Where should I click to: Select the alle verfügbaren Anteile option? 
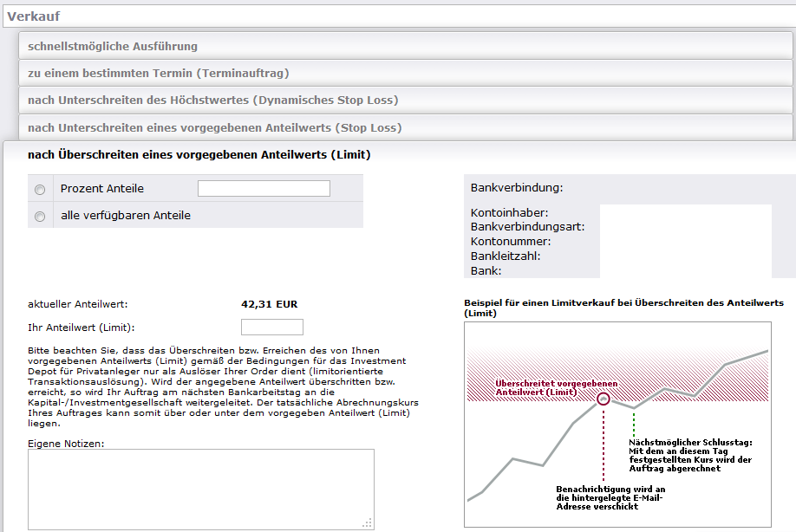(x=40, y=217)
